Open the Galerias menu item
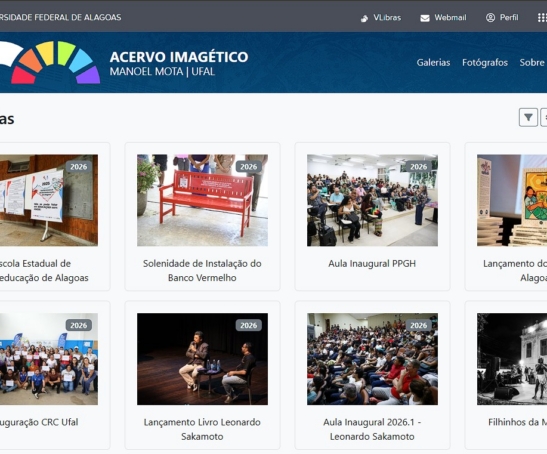The image size is (547, 454). coord(433,62)
